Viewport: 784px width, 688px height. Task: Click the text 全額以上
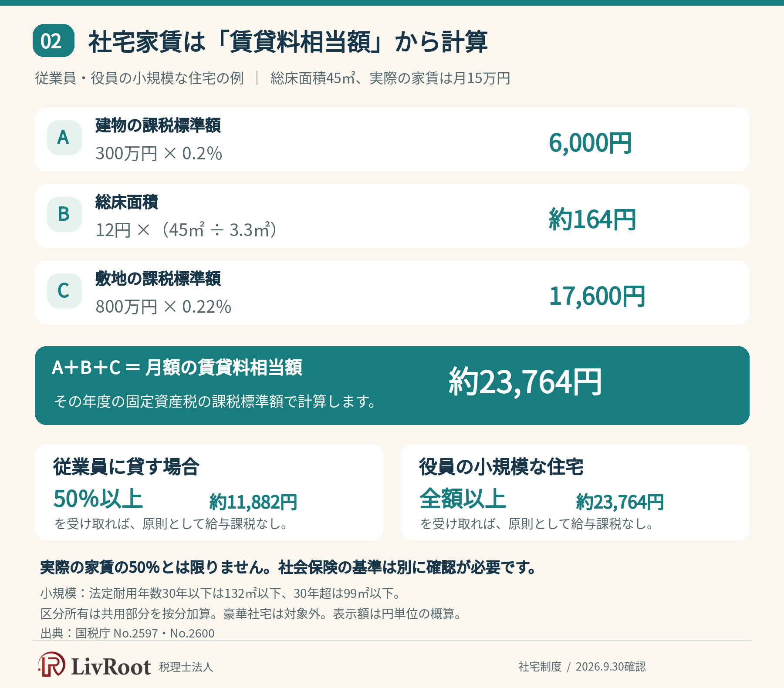(463, 499)
